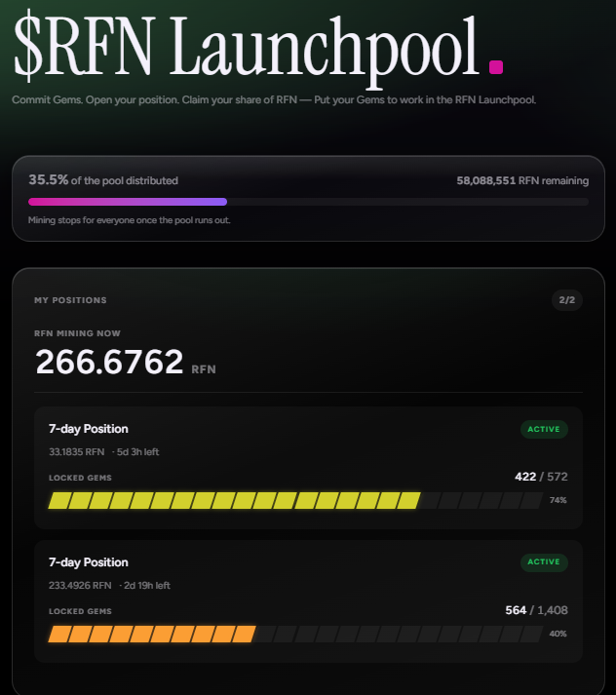616x695 pixels.
Task: Click LOCKED GEMS label in the 40% position
Action: click(x=80, y=611)
